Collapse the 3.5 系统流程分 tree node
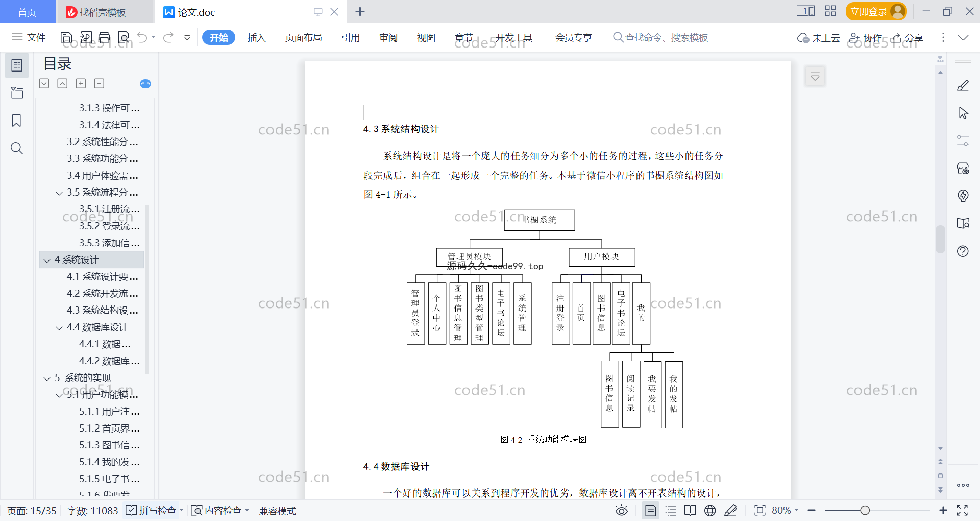980x521 pixels. point(59,193)
